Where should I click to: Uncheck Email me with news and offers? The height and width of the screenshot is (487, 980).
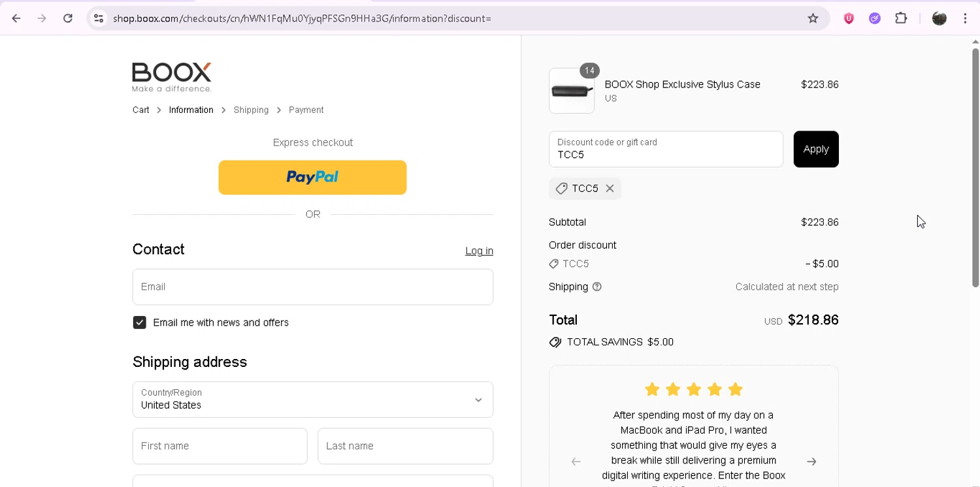point(139,322)
